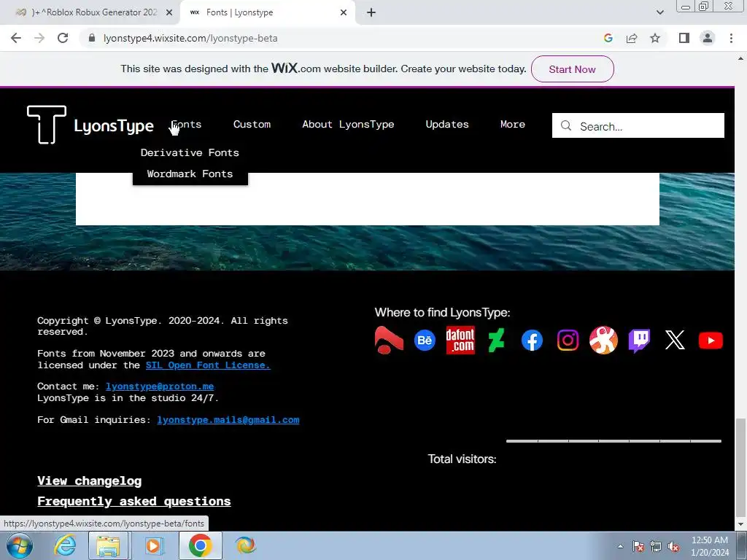Click the orange running-figure social icon
This screenshot has width=747, height=560.
[x=603, y=340]
